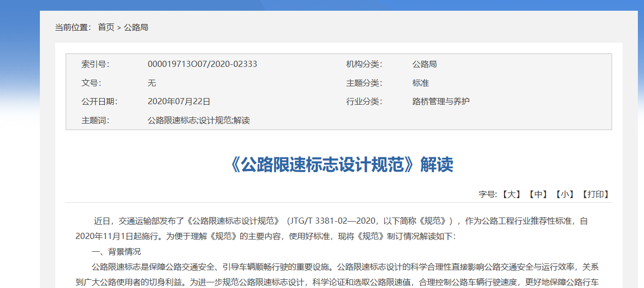Click the 文号 label
Image resolution: width=644 pixels, height=288 pixels.
[91, 83]
